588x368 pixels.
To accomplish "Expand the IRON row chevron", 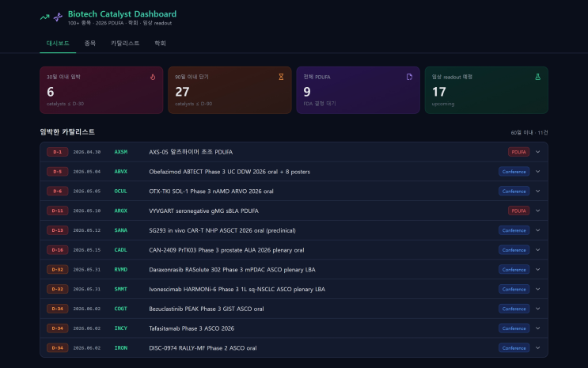I will (x=538, y=347).
